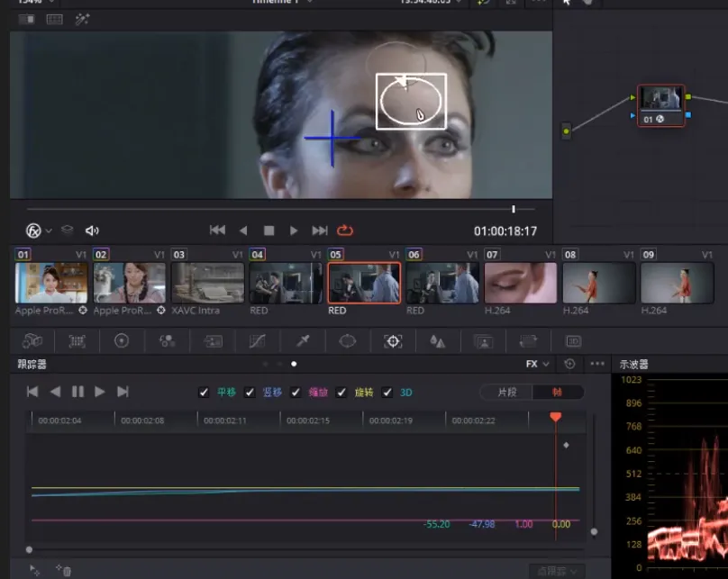
Task: Select clip 04 RED thumbnail
Action: pos(286,283)
